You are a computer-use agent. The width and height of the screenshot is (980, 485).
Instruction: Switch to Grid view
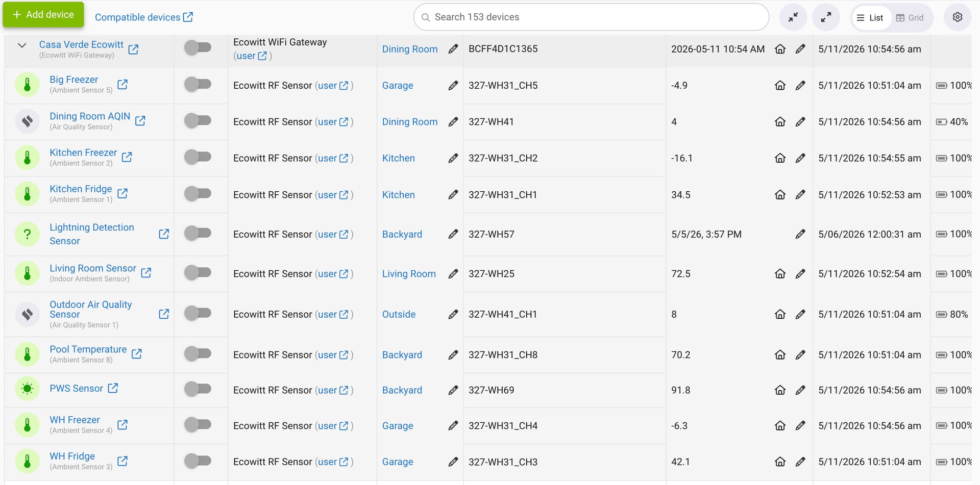pos(910,18)
